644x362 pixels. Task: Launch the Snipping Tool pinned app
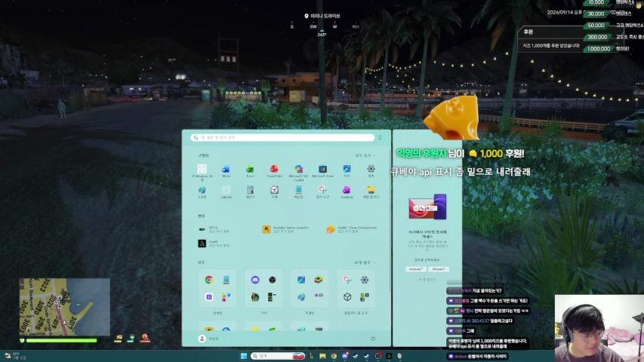(322, 192)
